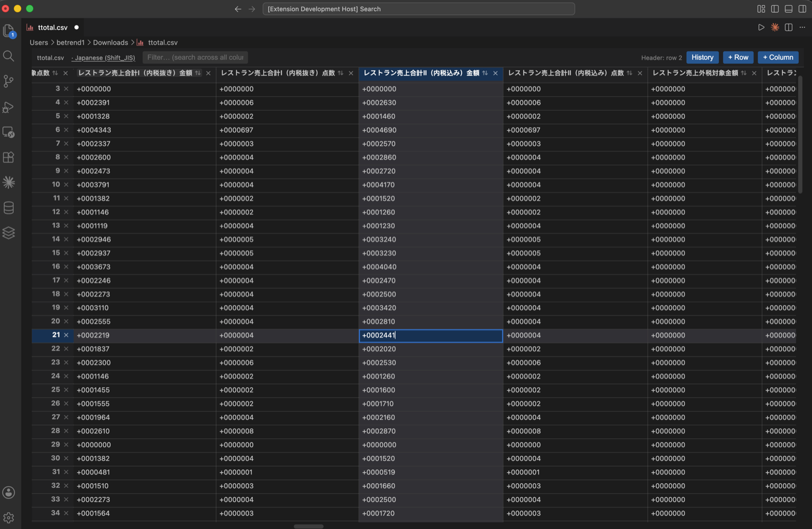This screenshot has height=529, width=812.
Task: Split the editor to the right
Action: point(789,27)
